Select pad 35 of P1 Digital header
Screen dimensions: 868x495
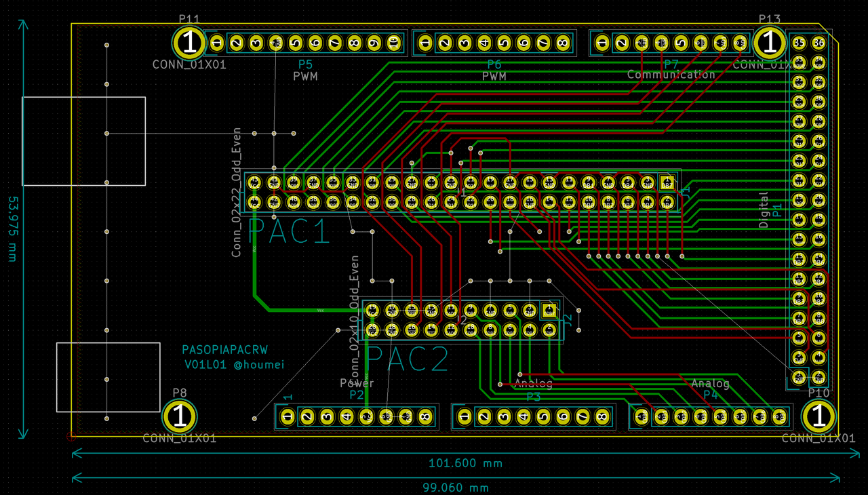coord(800,43)
